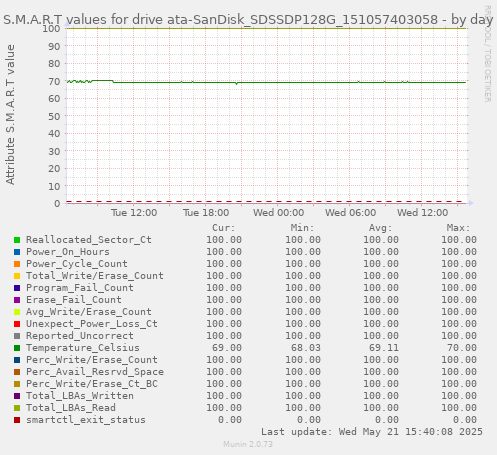Click the Total_Write/Erase_Count yellow swatch
This screenshot has width=497, height=455.
tap(17, 276)
